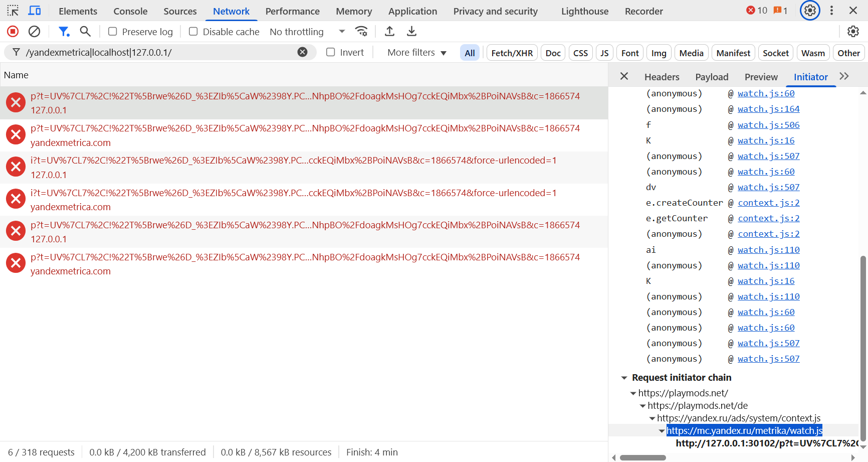The image size is (868, 462).
Task: Enable the Preserve log checkbox
Action: tap(112, 31)
